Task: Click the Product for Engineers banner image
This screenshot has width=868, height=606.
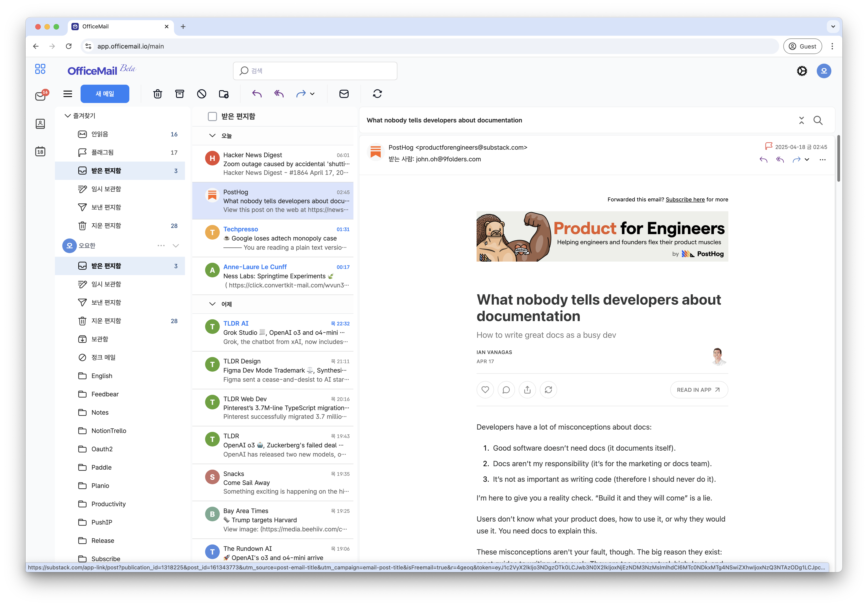Action: pos(602,236)
